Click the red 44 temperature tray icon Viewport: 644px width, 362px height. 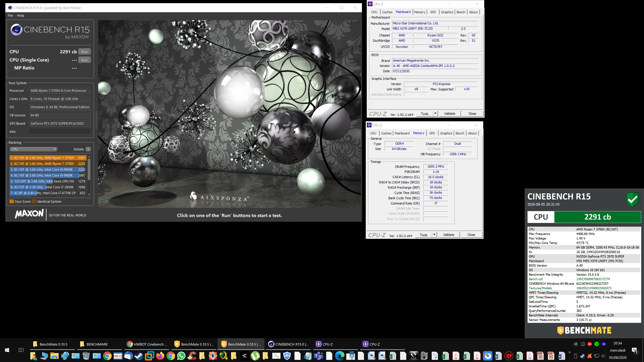(x=589, y=344)
